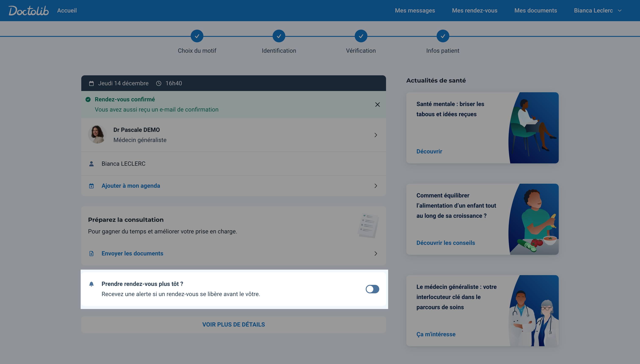Click the Bianca LECLERC patient name
The width and height of the screenshot is (640, 364).
point(123,164)
